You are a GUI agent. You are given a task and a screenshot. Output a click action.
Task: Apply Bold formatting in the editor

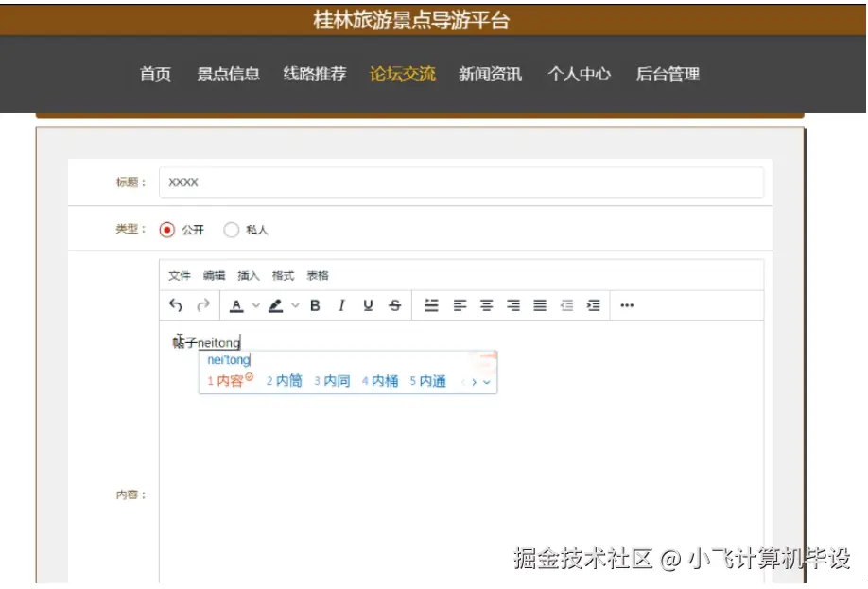pyautogui.click(x=314, y=305)
